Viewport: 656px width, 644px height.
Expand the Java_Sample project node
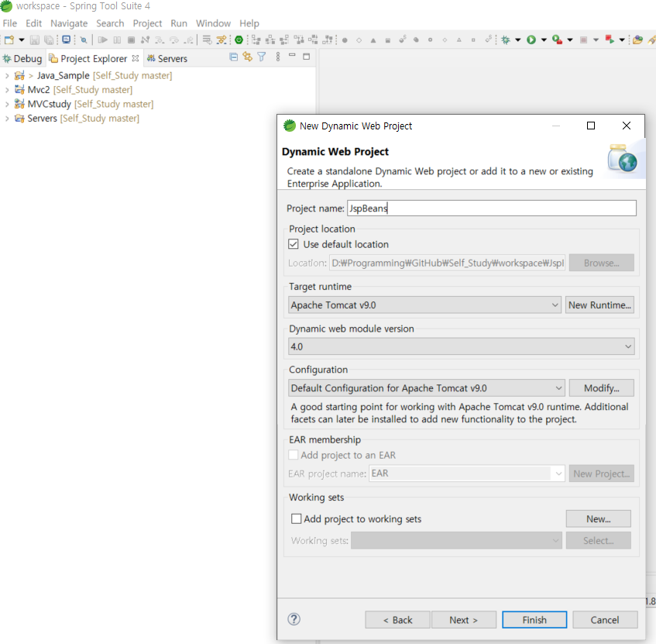coord(7,76)
